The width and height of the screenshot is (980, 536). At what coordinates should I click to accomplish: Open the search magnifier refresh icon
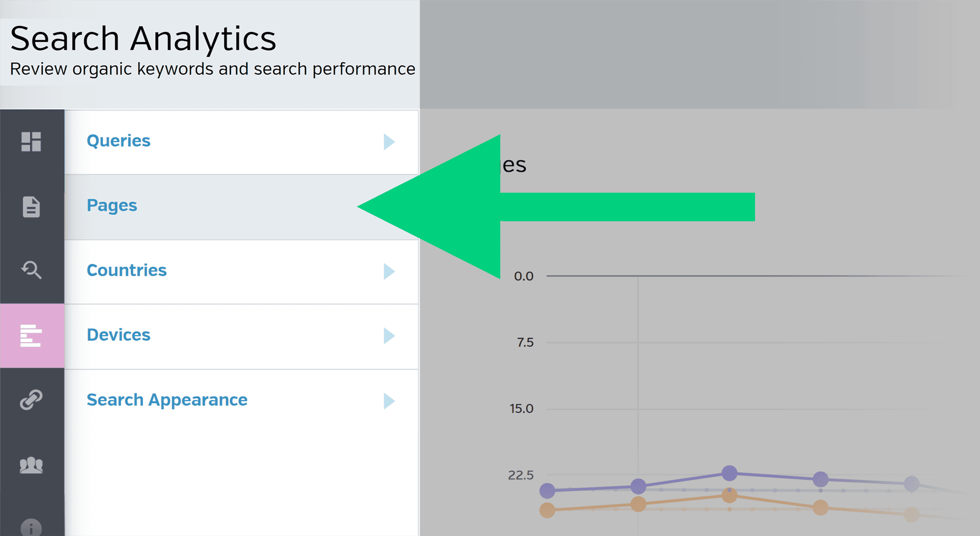point(31,270)
